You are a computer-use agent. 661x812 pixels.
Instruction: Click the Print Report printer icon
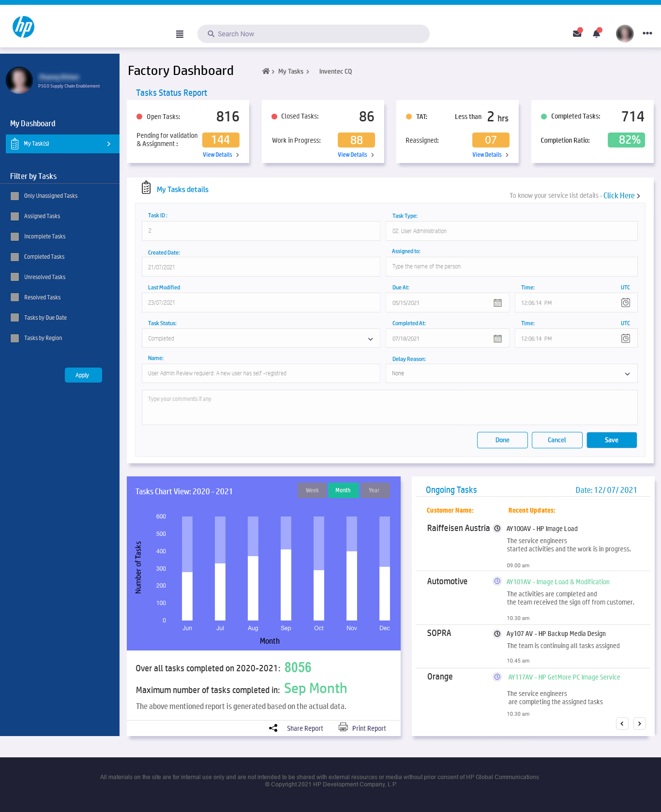click(343, 727)
